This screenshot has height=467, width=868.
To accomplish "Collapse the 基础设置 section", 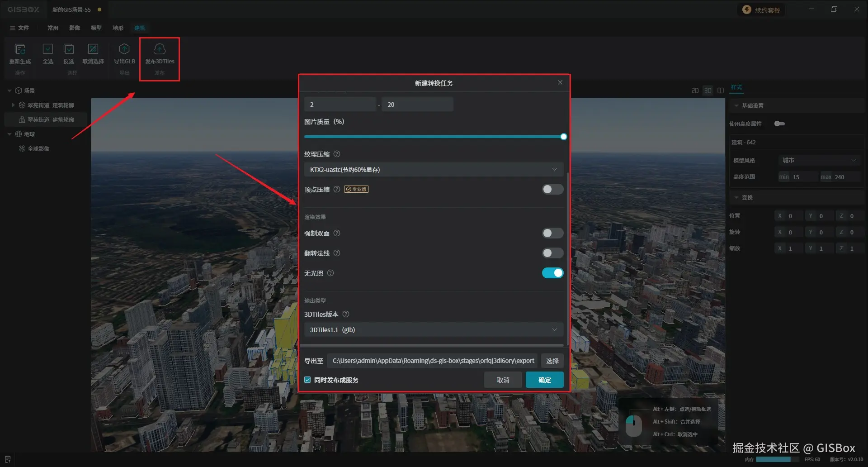I will point(736,106).
